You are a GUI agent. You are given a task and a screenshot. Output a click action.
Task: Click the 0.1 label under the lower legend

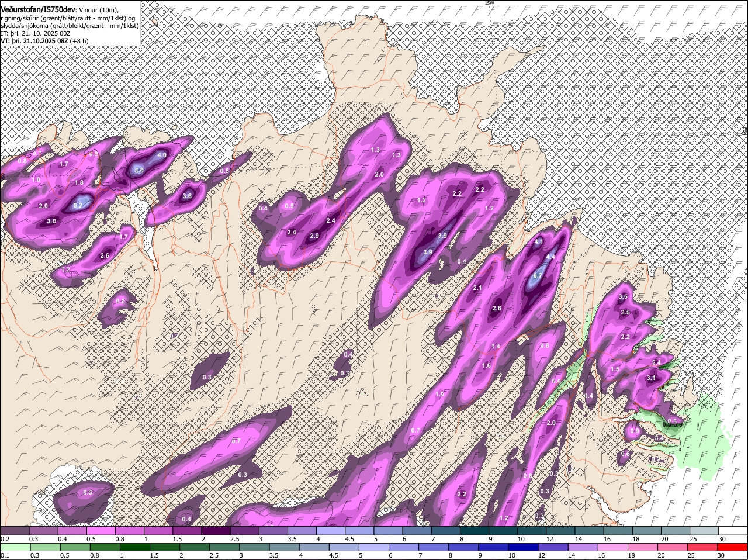point(5,555)
